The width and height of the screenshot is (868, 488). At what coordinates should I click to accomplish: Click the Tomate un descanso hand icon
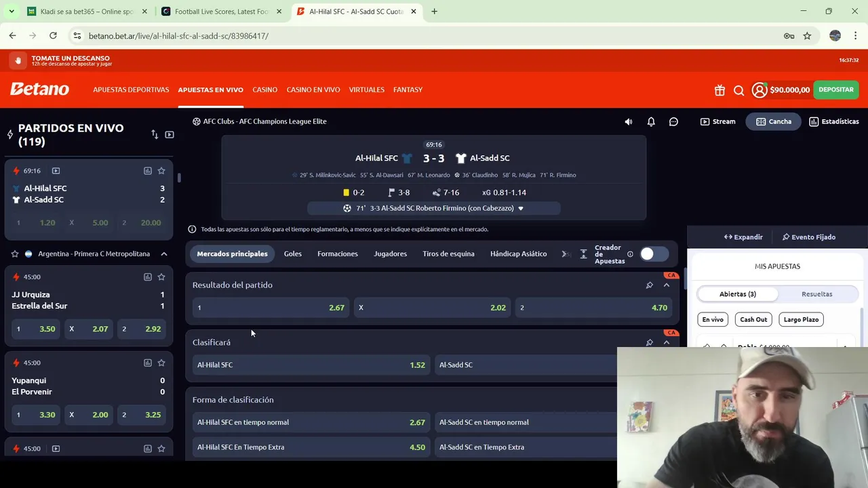(18, 60)
